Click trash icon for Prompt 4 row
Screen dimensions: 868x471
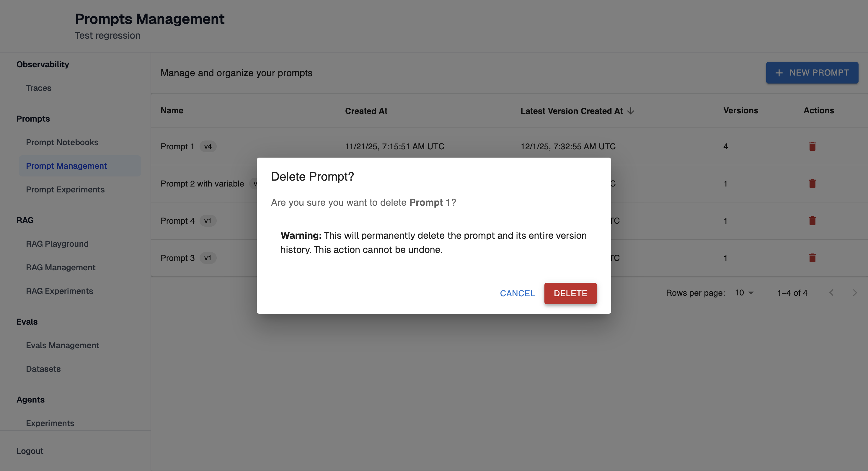click(812, 221)
